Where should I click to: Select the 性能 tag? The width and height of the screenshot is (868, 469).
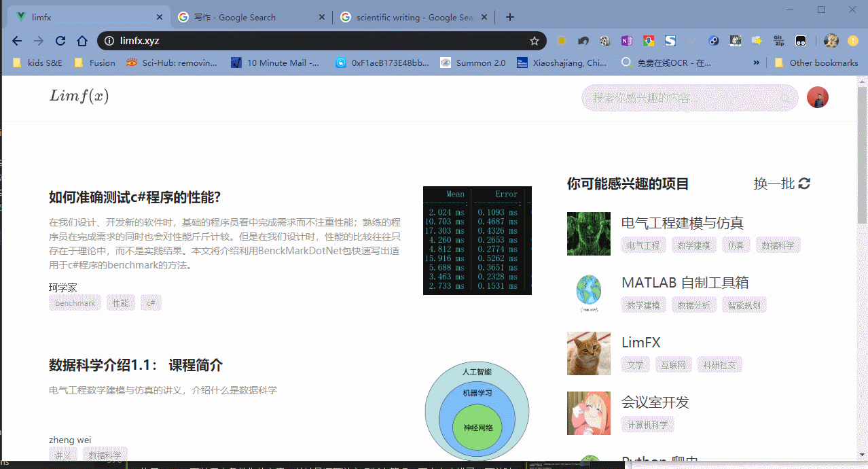tap(121, 303)
